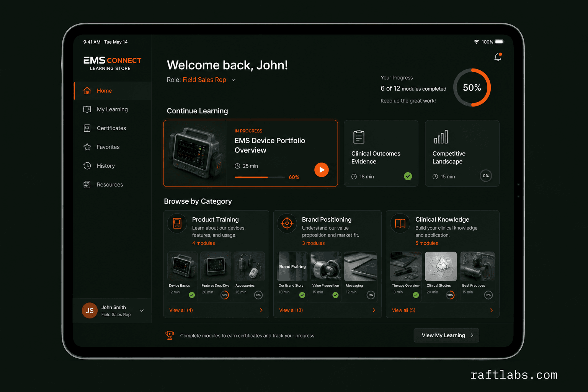This screenshot has height=392, width=588.
Task: Open Best Practices module thumbnail
Action: tap(477, 266)
